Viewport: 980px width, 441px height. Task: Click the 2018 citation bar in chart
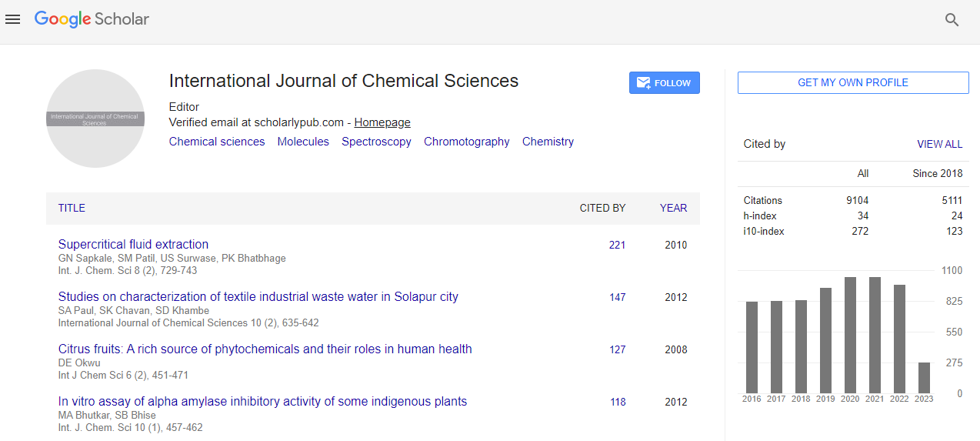click(801, 346)
